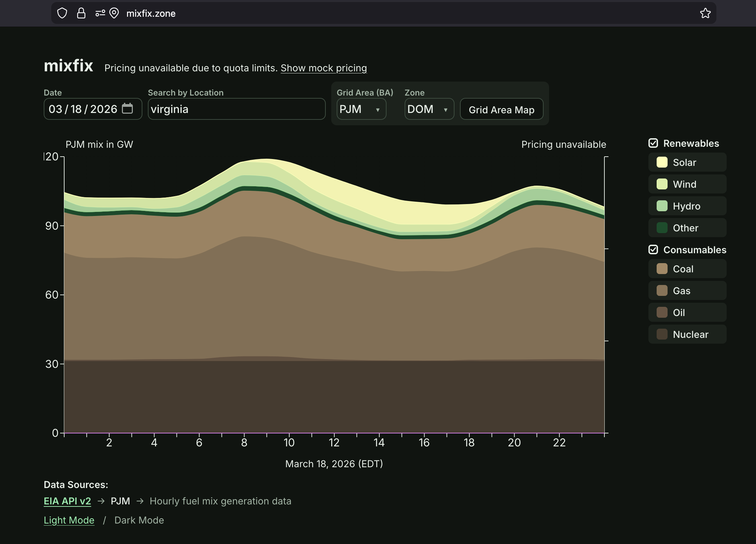Open the site permissions icon in address bar
This screenshot has width=756, height=544.
tap(100, 13)
